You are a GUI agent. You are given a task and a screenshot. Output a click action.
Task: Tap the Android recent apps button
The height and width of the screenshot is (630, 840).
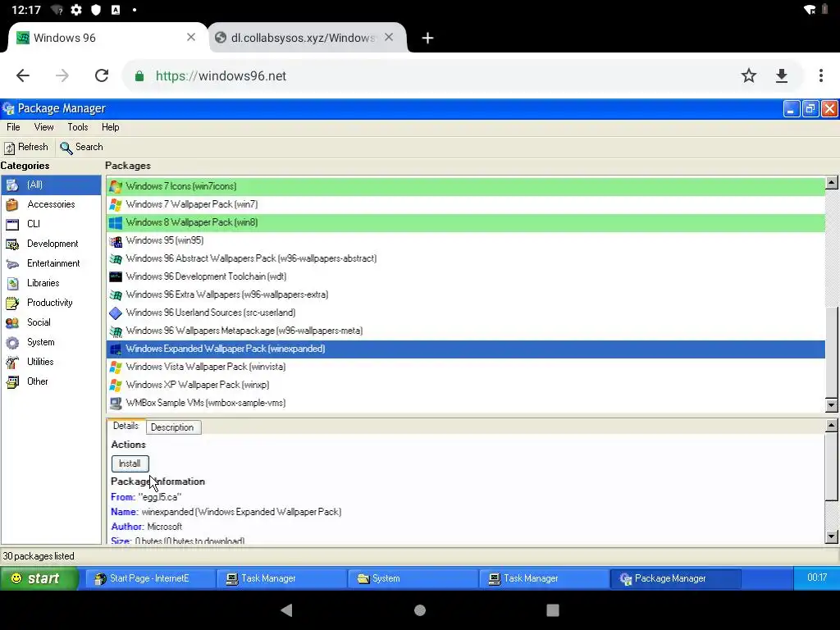[x=553, y=610]
